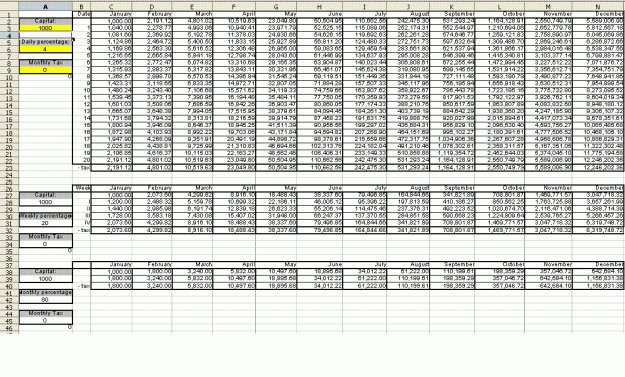The image size is (625, 377).
Task: Click the yellow Capital value 1000 in row 3
Action: click(x=45, y=28)
